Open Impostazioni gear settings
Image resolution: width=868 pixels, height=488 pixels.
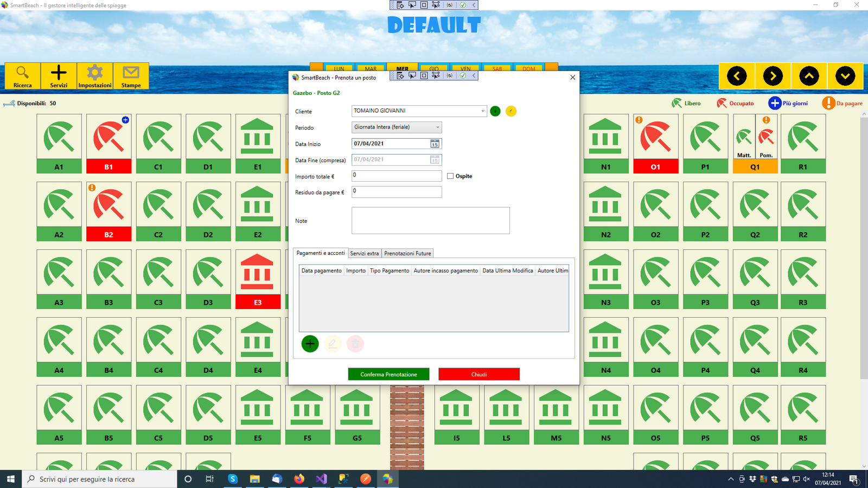pos(95,76)
